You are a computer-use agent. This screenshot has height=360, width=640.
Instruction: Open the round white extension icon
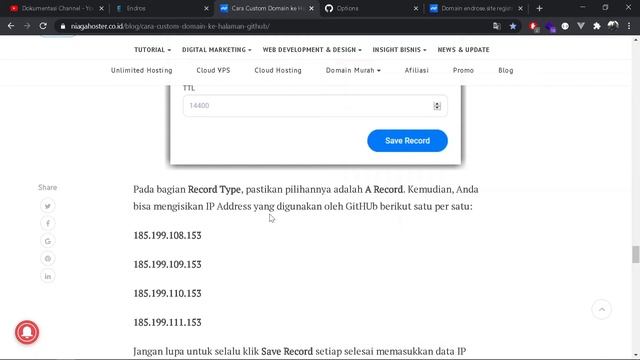[565, 26]
